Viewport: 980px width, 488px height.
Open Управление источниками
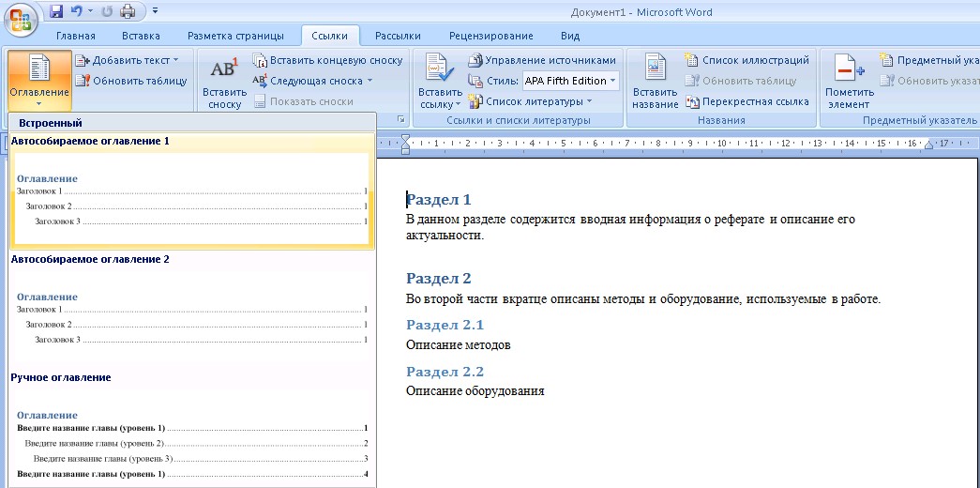pos(543,60)
